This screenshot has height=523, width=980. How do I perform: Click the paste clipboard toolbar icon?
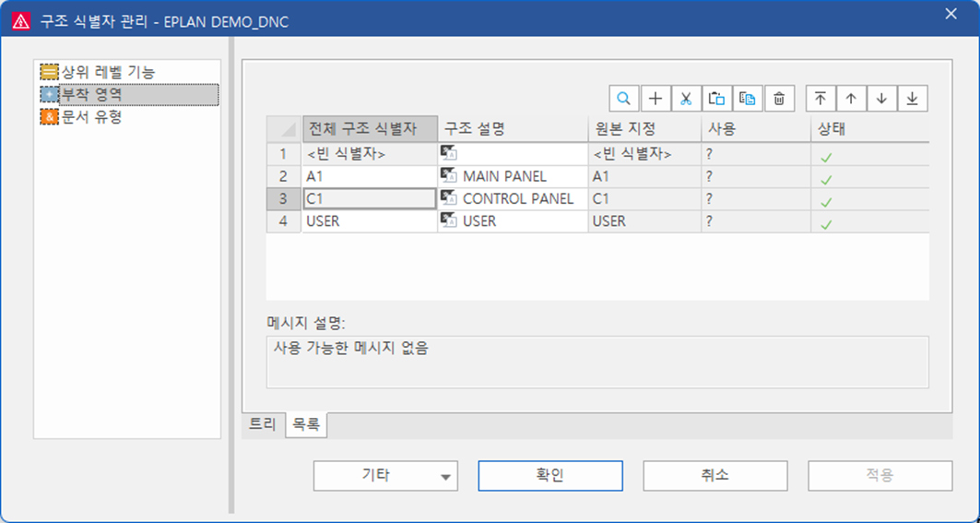(717, 99)
